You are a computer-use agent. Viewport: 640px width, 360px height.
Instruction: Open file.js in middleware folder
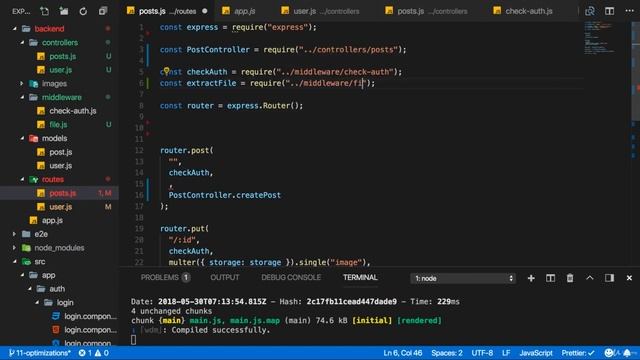(x=59, y=124)
